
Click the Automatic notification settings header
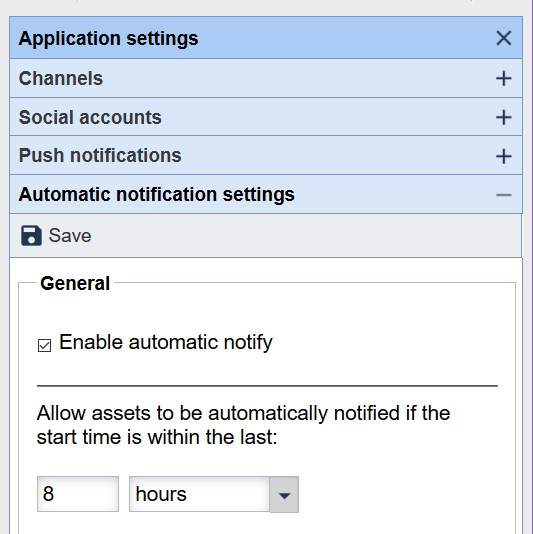(266, 194)
